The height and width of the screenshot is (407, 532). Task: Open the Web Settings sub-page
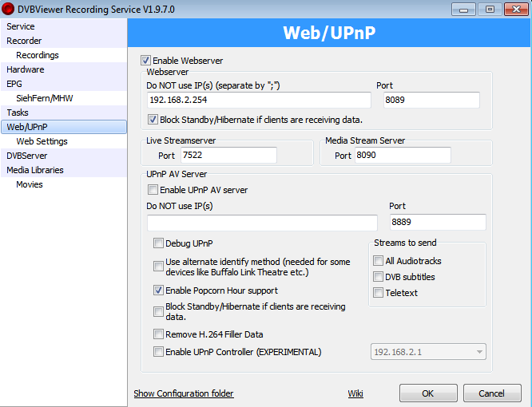coord(64,141)
